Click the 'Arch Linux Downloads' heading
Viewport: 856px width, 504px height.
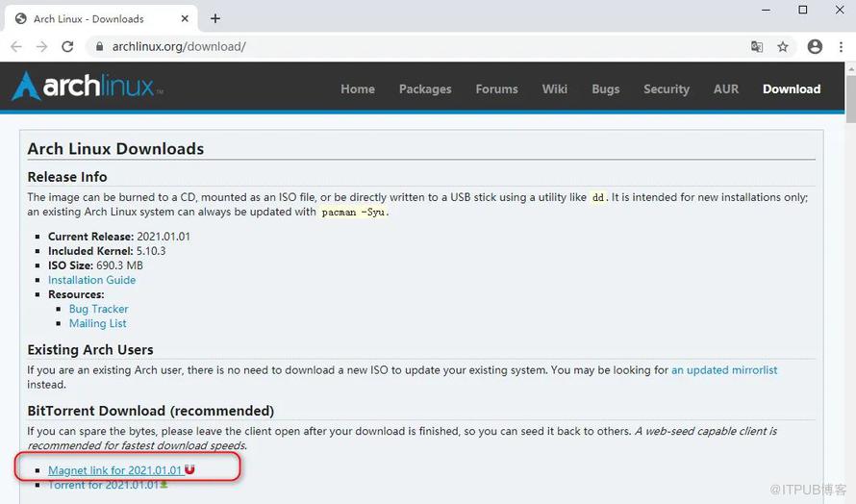(x=115, y=148)
